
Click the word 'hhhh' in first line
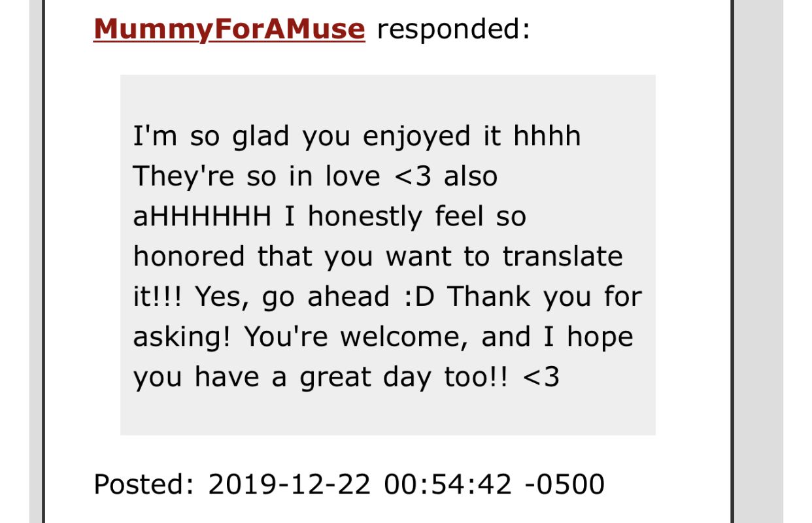tap(547, 135)
